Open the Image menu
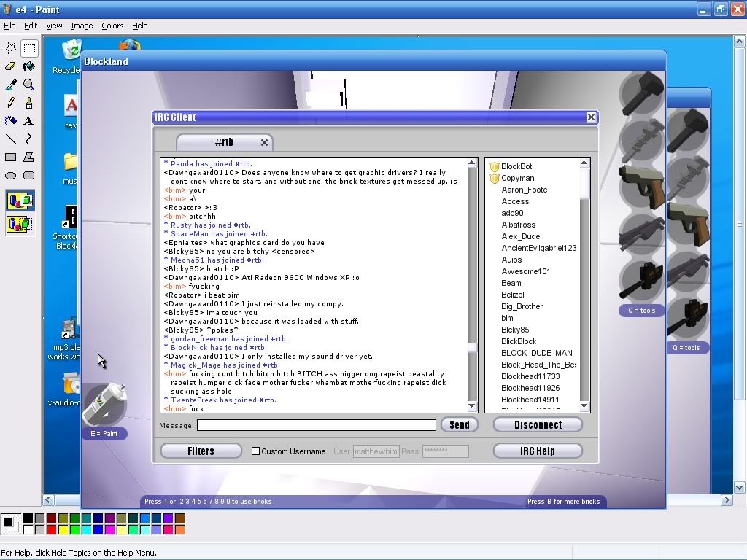The image size is (747, 560). (x=82, y=26)
